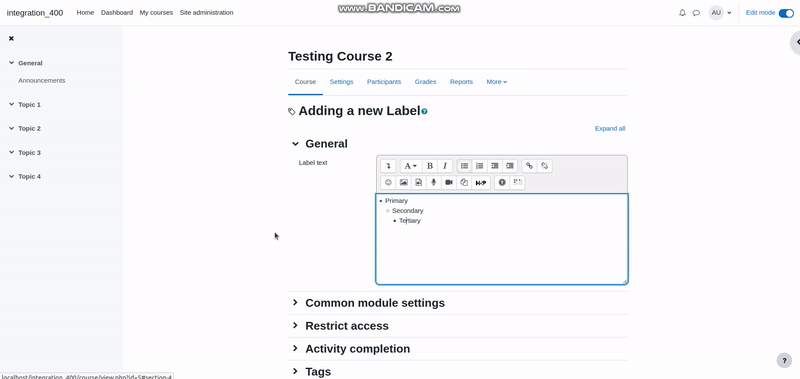This screenshot has width=800, height=379.
Task: Click the word Secondary in the editor
Action: (408, 211)
